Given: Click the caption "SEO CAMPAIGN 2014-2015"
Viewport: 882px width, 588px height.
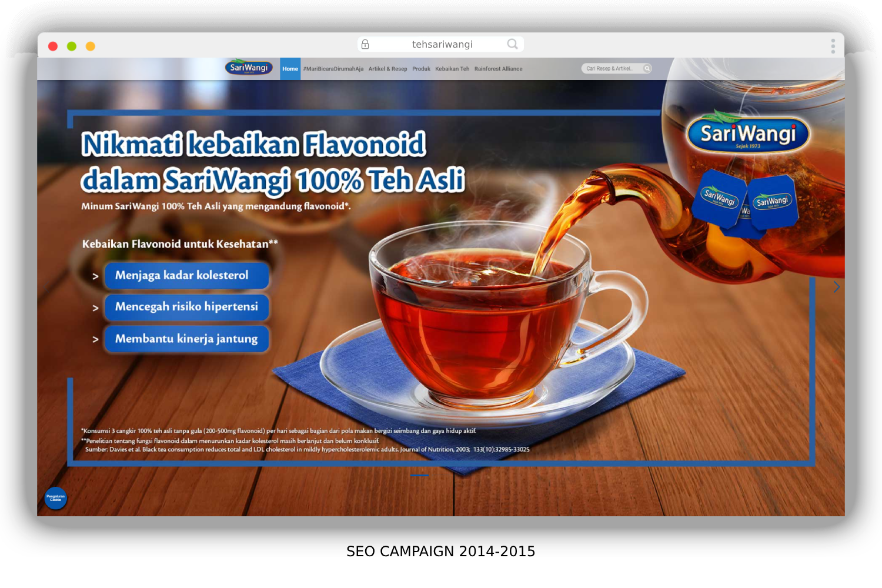Looking at the screenshot, I should pos(441,552).
